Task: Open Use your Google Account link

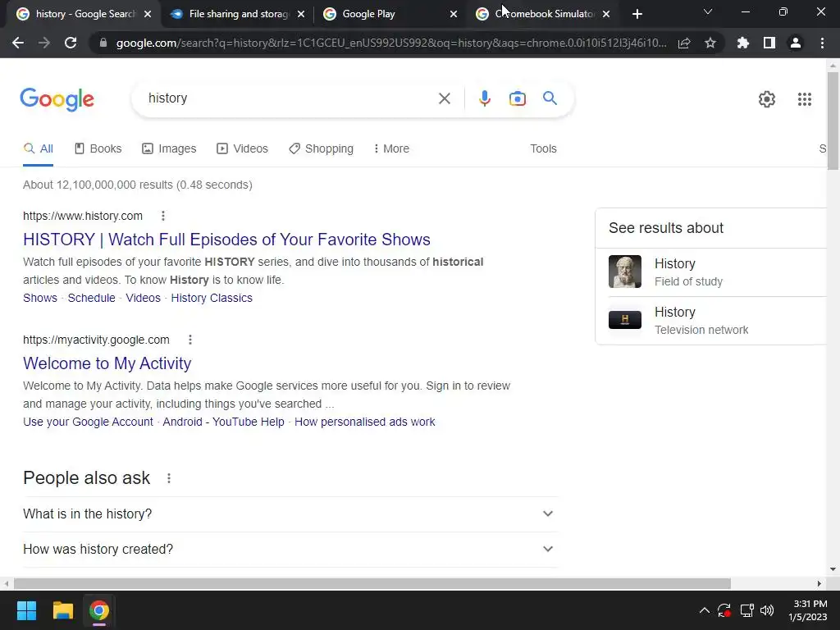Action: coord(88,422)
